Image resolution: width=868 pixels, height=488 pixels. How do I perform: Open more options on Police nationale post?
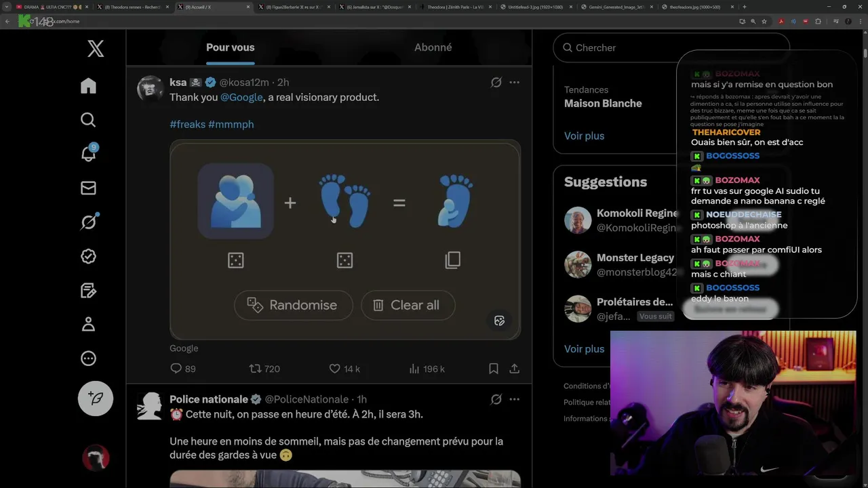click(x=514, y=399)
